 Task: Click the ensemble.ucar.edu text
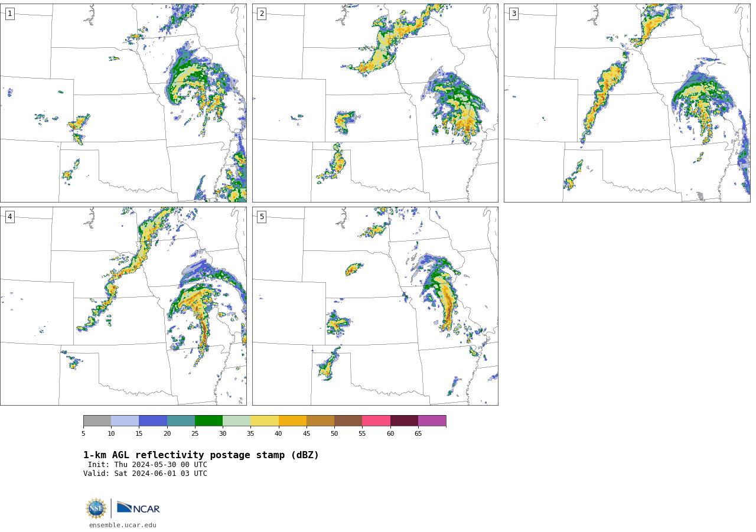[x=123, y=525]
